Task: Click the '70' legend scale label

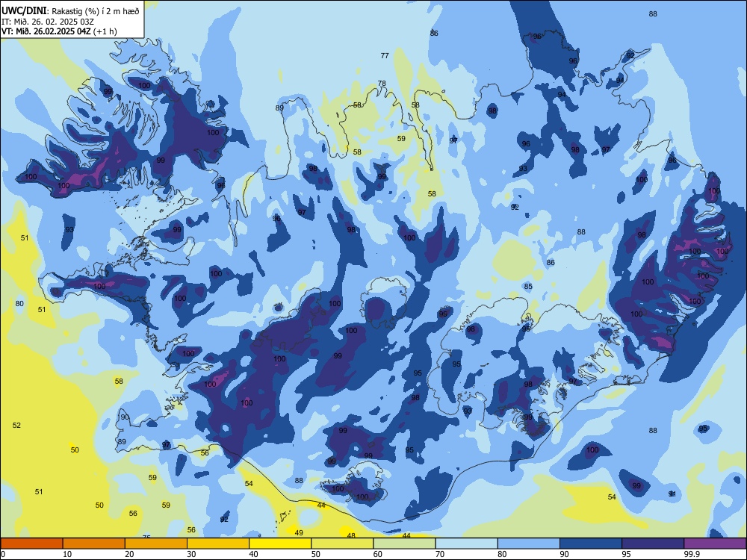Action: click(440, 554)
